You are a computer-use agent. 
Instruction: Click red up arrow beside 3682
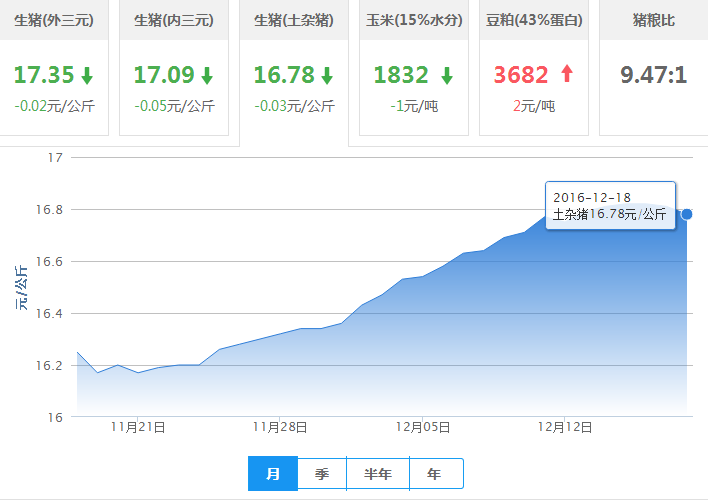[567, 74]
